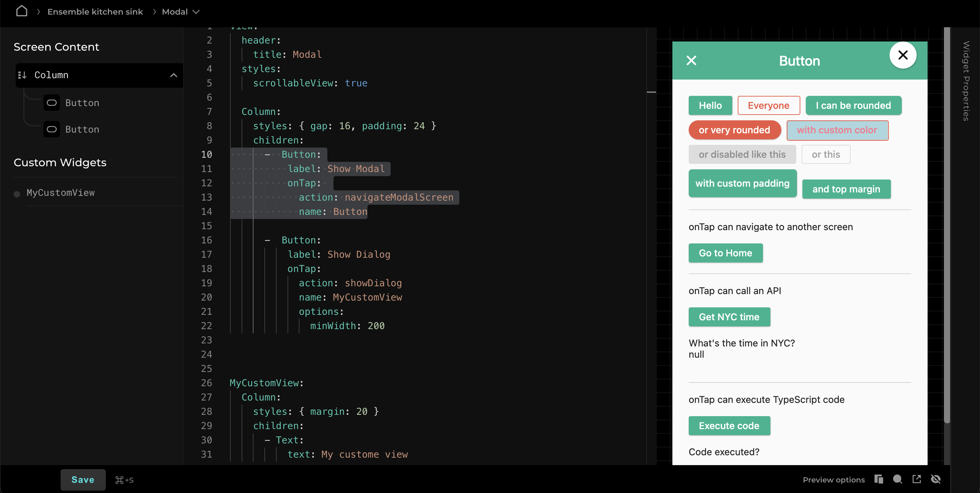980x493 pixels.
Task: Select MyCustomView custom widget
Action: [61, 193]
